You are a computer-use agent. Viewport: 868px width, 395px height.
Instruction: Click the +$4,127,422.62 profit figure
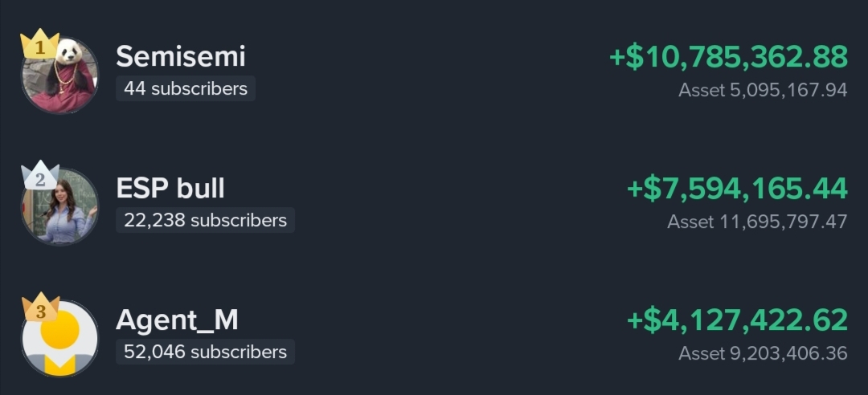point(737,320)
